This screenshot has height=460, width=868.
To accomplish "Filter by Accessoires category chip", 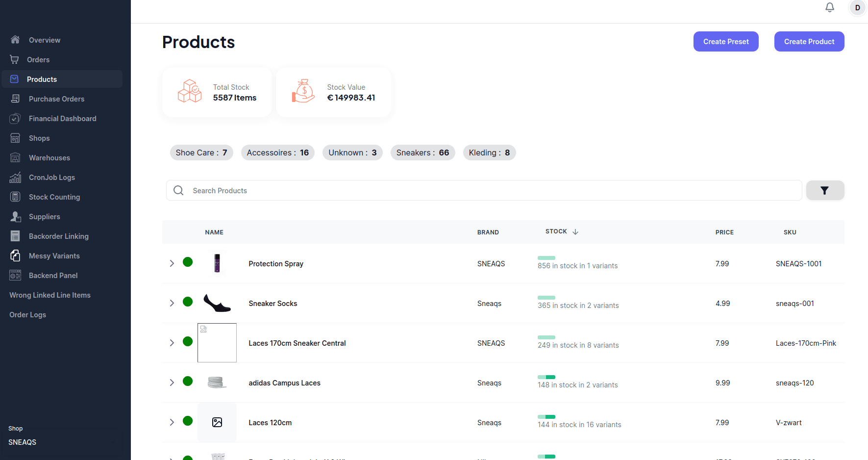I will tap(278, 153).
